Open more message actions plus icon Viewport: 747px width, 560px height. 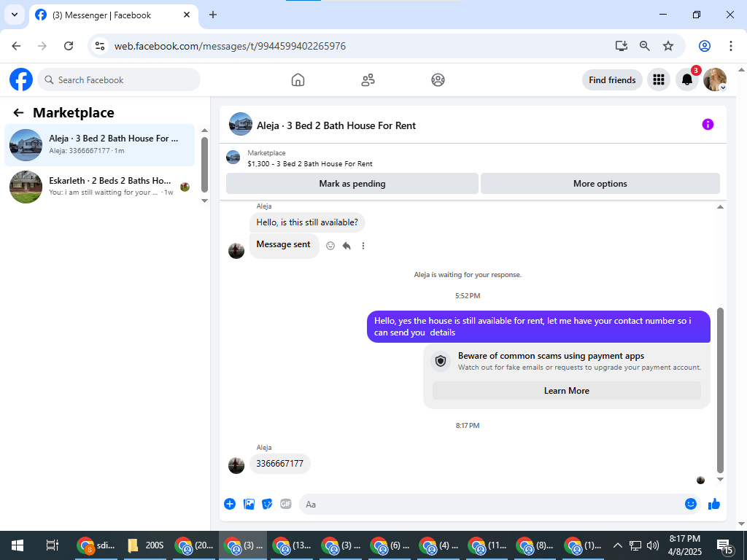pyautogui.click(x=230, y=504)
